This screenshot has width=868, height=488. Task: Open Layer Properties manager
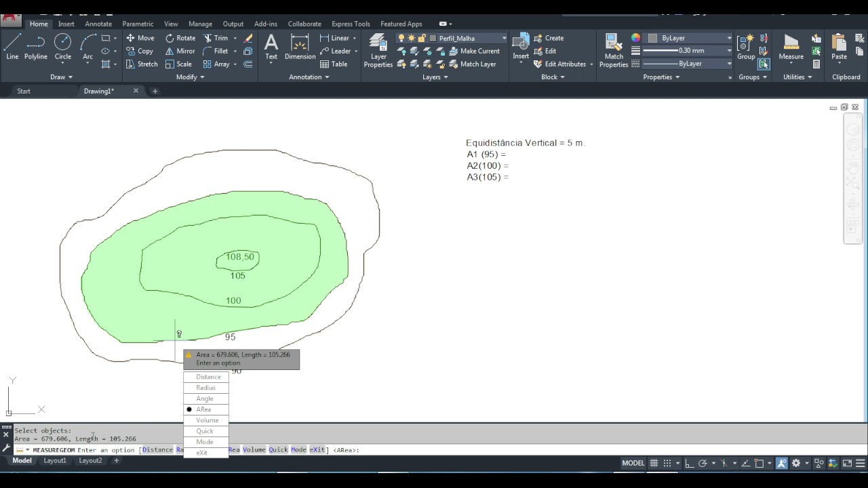378,51
